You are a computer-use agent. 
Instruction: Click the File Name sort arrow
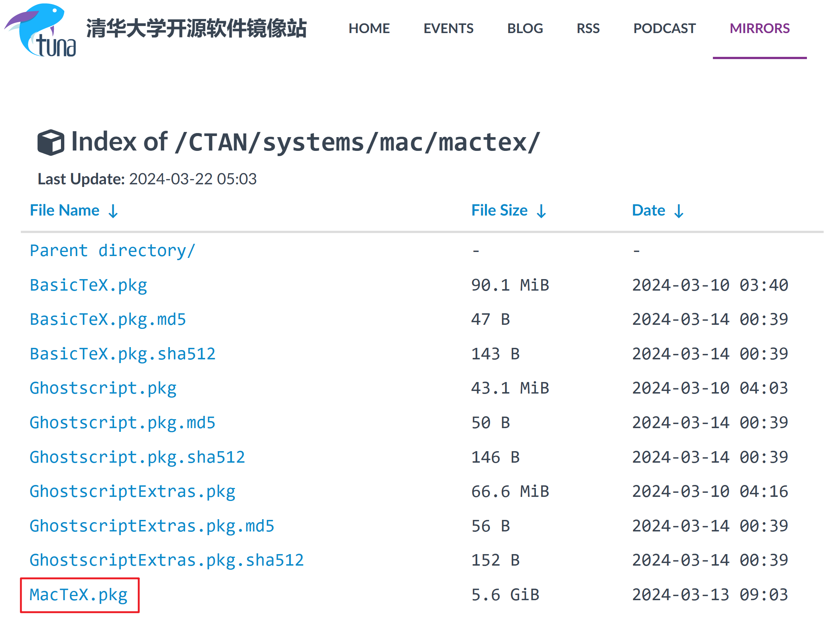[x=113, y=211]
